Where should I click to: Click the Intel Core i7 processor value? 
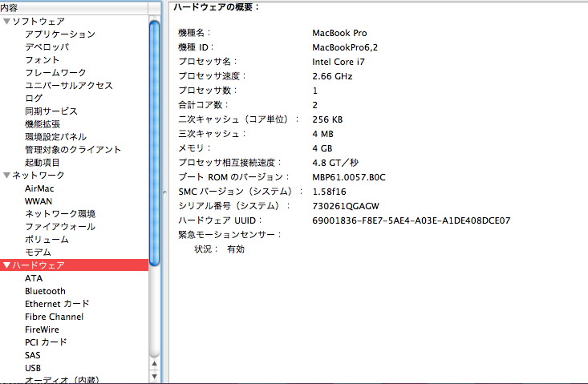[339, 62]
